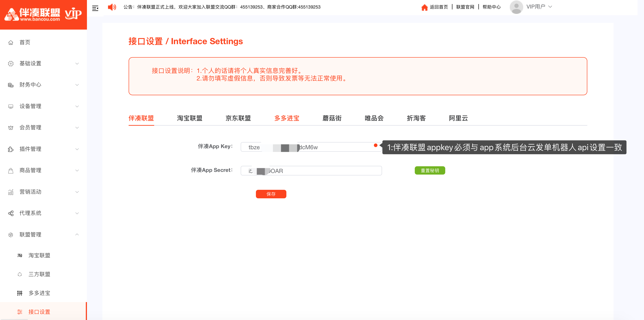
Task: Click the 插件管理 puzzle icon
Action: tap(11, 149)
